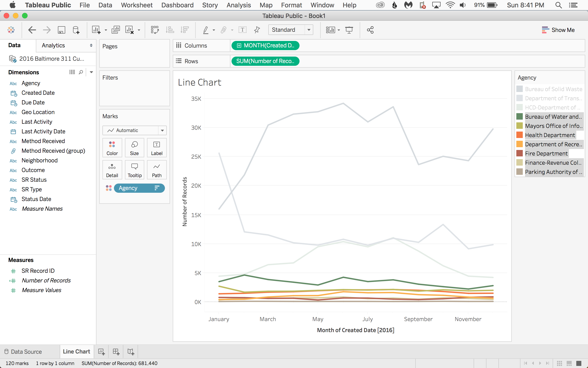Click the Duplicate Sheet icon
The height and width of the screenshot is (368, 588).
(x=116, y=30)
